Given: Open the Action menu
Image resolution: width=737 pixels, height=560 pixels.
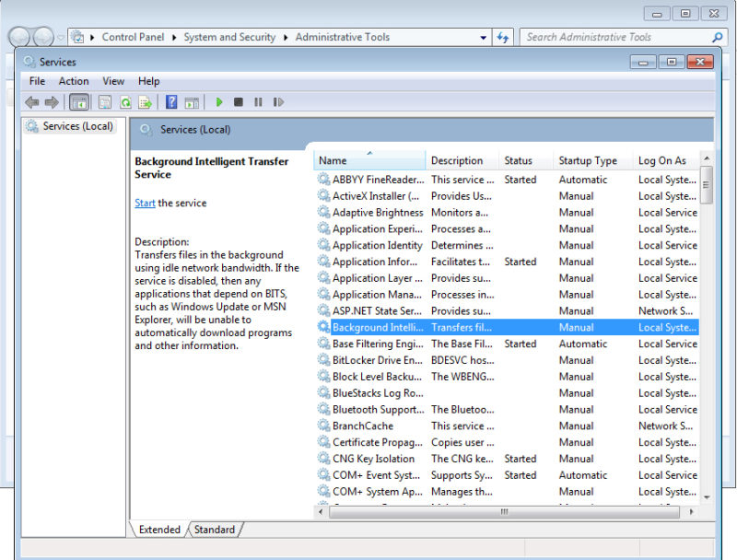Looking at the screenshot, I should [74, 81].
